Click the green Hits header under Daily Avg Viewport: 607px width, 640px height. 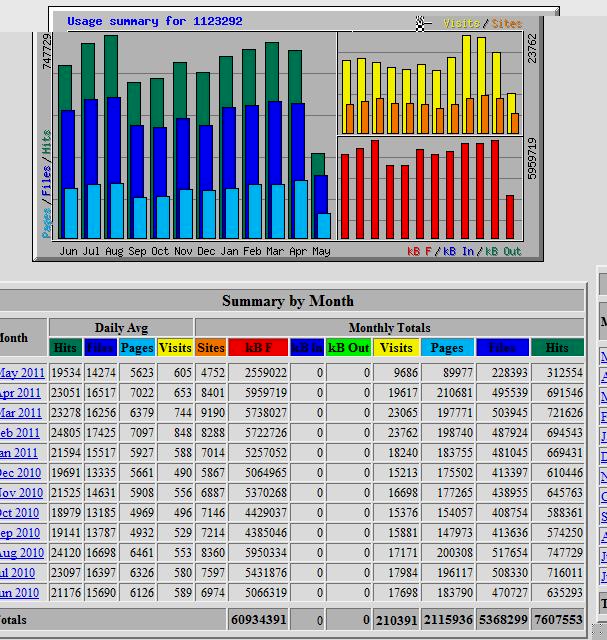pos(65,348)
